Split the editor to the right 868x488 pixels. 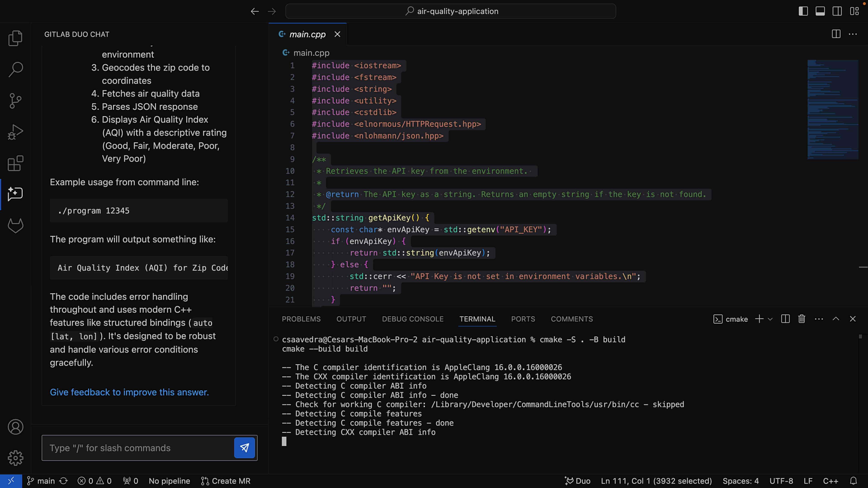(836, 34)
